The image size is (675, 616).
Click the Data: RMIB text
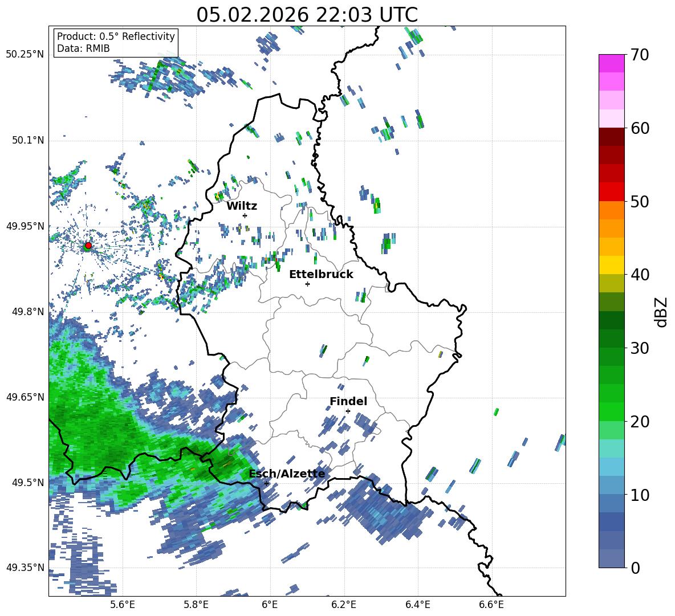[83, 48]
